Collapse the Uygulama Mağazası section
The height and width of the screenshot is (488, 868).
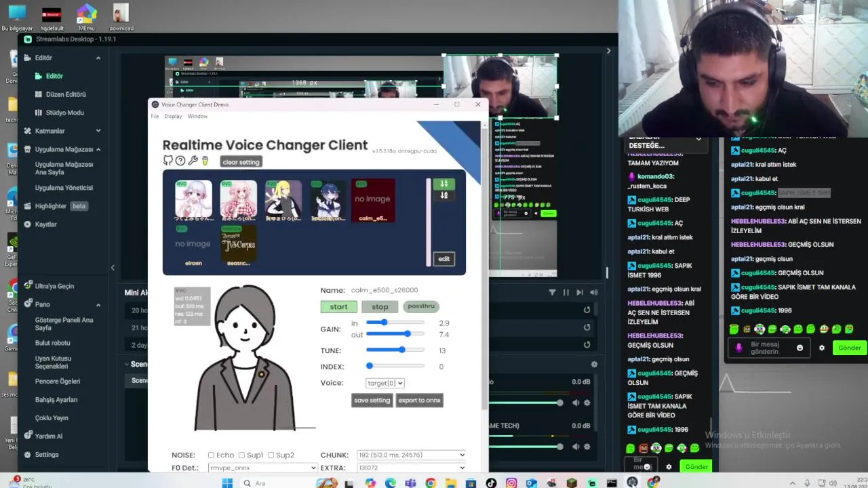(98, 149)
